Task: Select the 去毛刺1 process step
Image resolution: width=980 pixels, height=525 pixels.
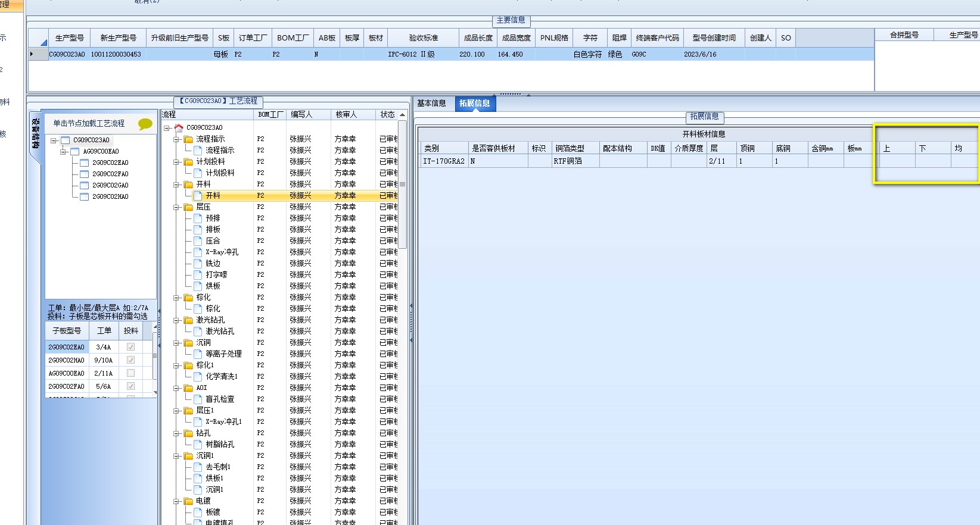Action: tap(218, 467)
